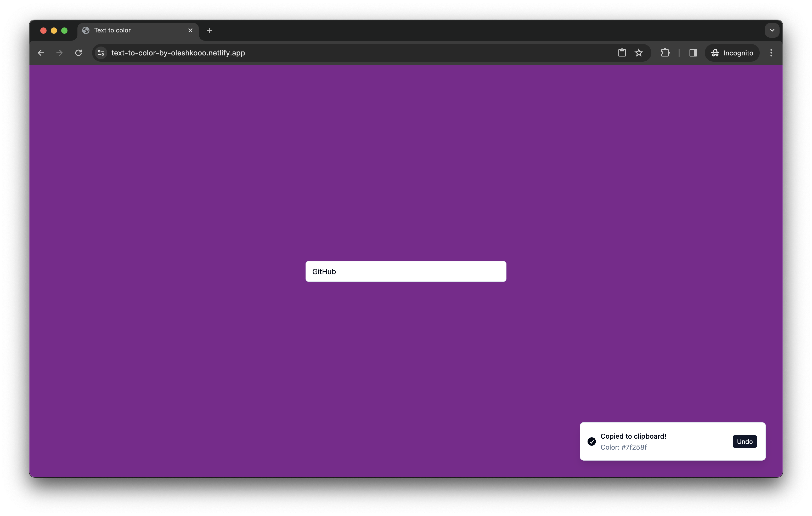812x516 pixels.
Task: Toggle the browser side panel
Action: tap(693, 53)
